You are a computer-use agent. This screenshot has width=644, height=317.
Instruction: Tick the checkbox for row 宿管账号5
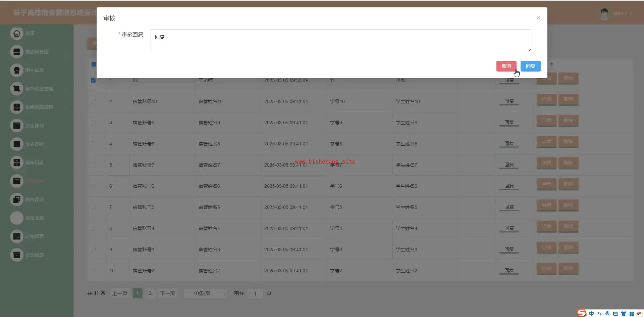click(93, 207)
